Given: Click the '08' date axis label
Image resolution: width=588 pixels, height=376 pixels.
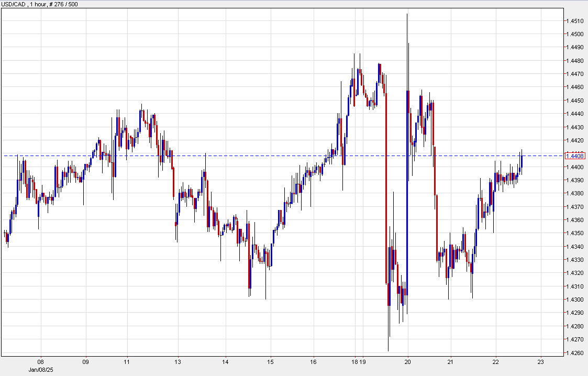Looking at the screenshot, I should tap(42, 362).
